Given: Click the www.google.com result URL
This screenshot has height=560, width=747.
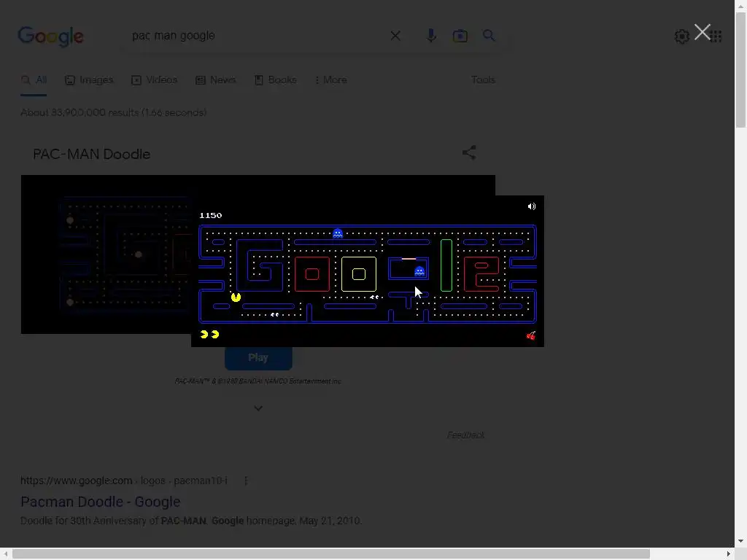Looking at the screenshot, I should point(124,481).
